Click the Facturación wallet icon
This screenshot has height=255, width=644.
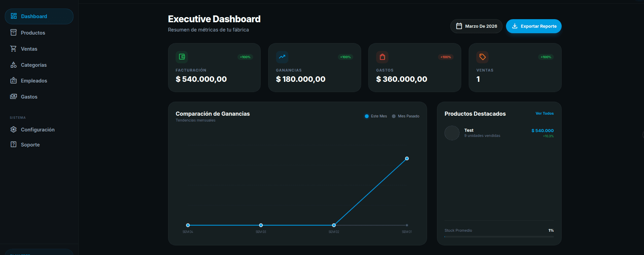coord(182,57)
